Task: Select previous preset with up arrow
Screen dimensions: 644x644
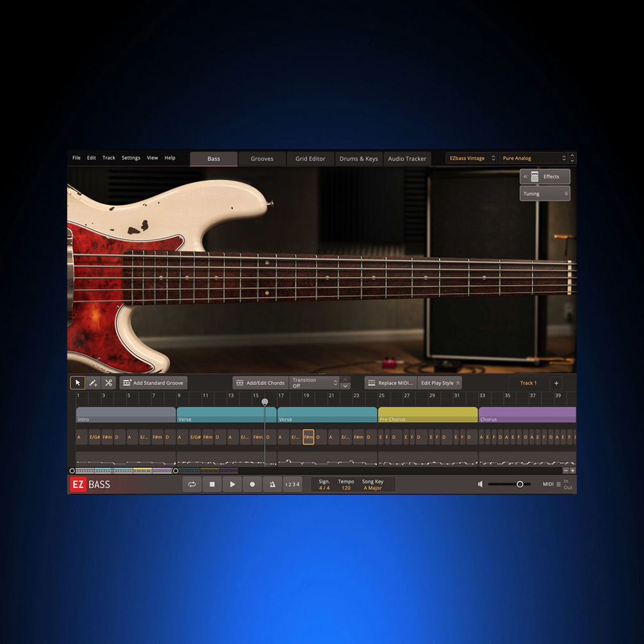Action: (572, 155)
